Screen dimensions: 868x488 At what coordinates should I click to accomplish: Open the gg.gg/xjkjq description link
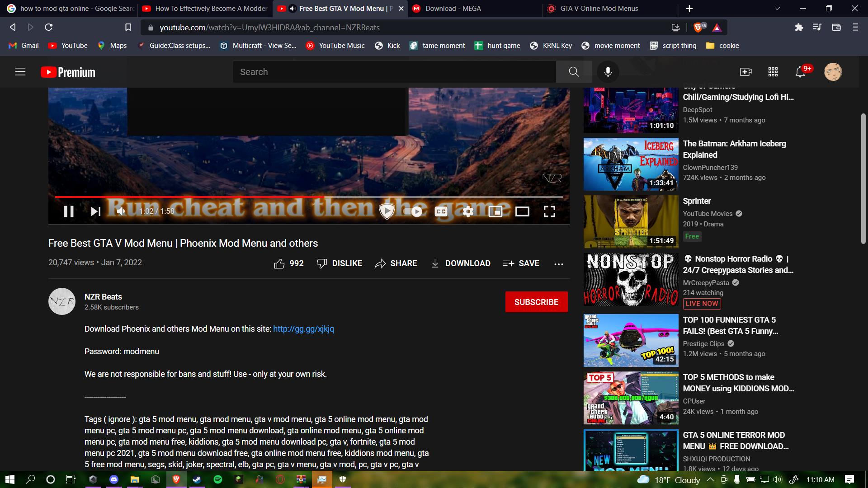pos(303,329)
